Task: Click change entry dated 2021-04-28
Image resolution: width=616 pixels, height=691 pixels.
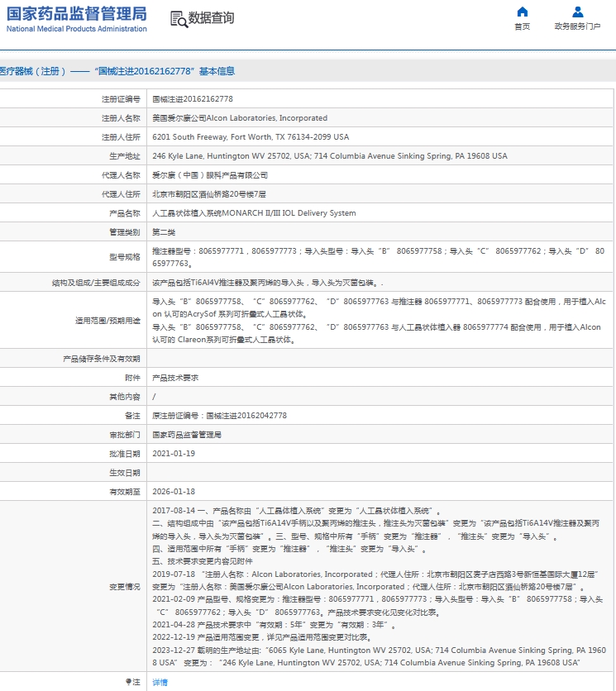Action: 275,625
